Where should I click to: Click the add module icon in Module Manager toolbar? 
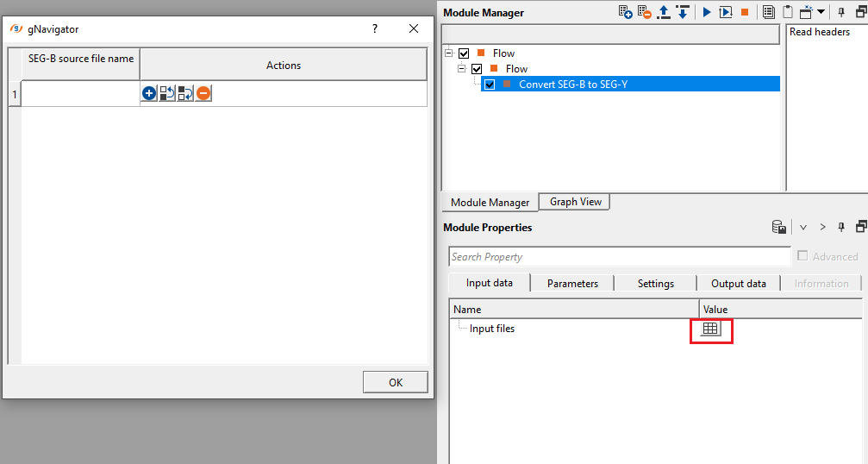[626, 12]
